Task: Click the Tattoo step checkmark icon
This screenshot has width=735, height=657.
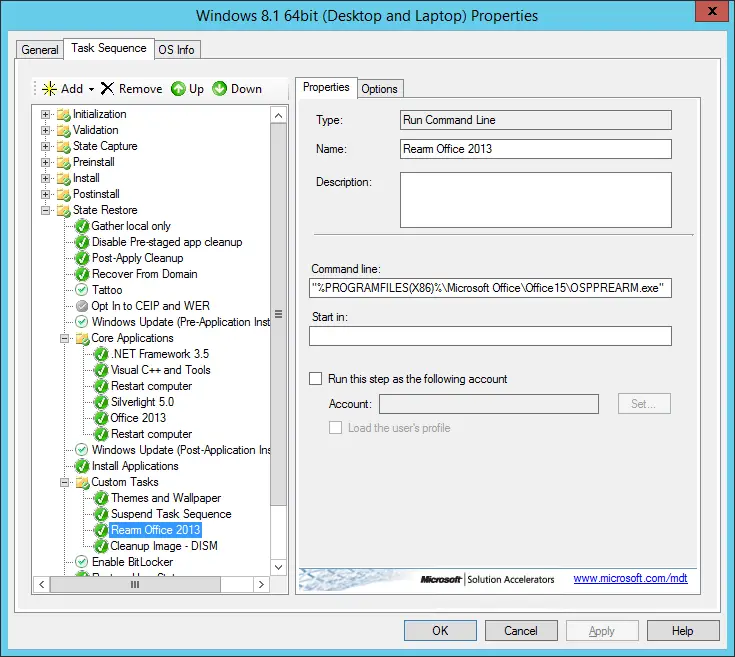Action: point(82,290)
